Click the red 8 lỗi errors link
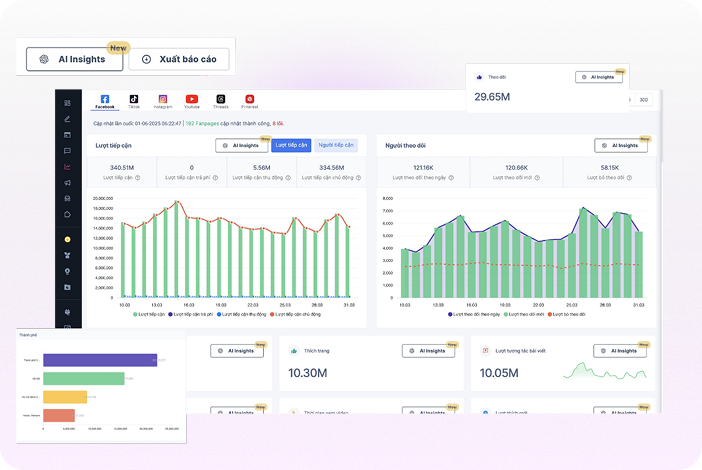Image resolution: width=702 pixels, height=470 pixels. click(x=278, y=124)
